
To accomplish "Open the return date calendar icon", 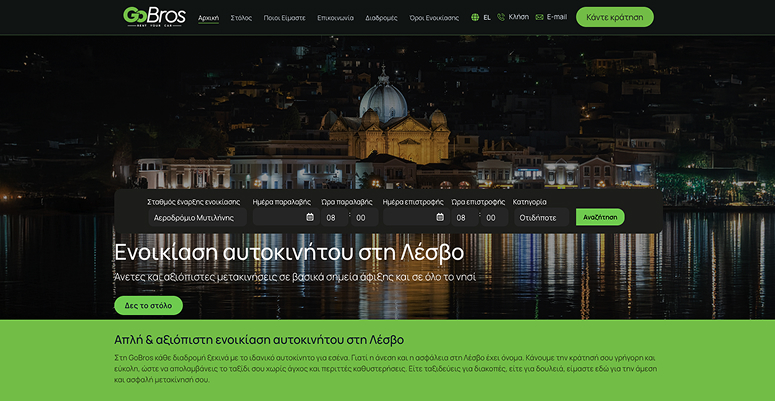I will 440,217.
